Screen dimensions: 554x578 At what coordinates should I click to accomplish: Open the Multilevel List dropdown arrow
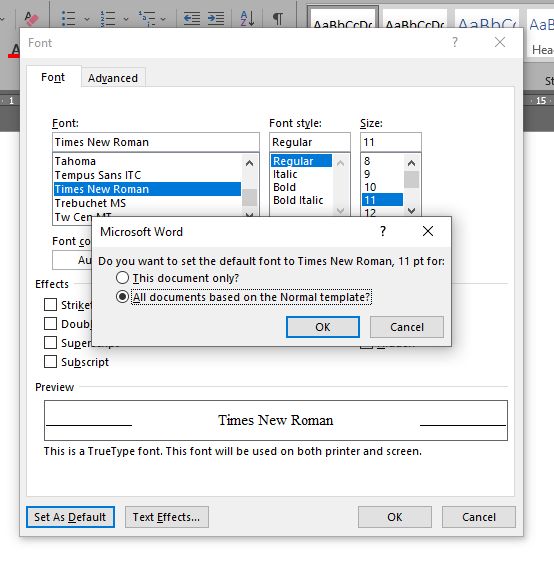(163, 18)
